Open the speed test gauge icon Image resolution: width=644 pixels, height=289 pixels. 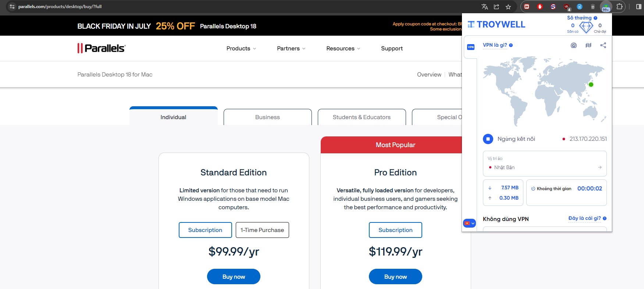573,45
